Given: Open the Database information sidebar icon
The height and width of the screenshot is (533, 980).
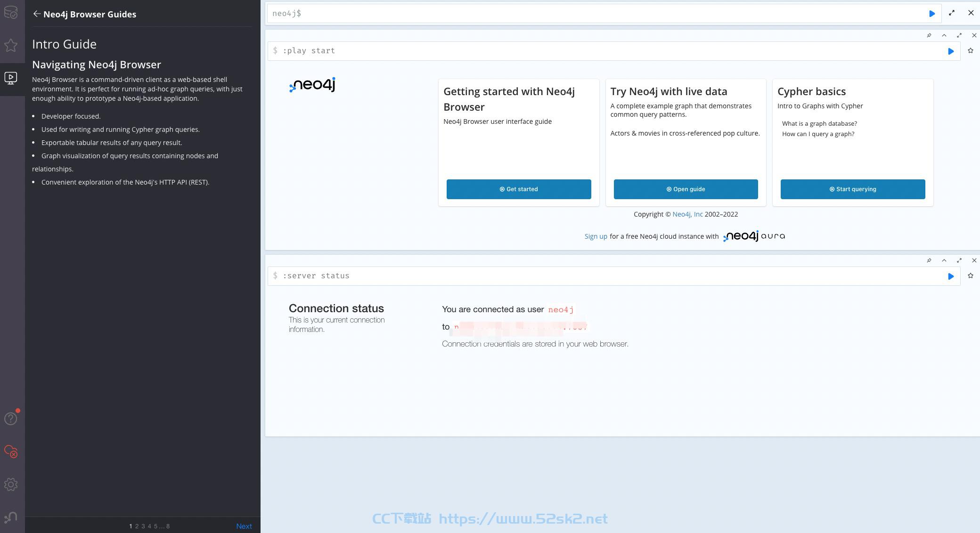Looking at the screenshot, I should pos(11,12).
